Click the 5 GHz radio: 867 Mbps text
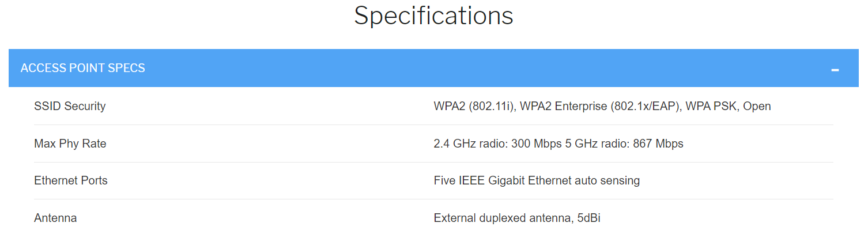The image size is (868, 230). (x=624, y=144)
